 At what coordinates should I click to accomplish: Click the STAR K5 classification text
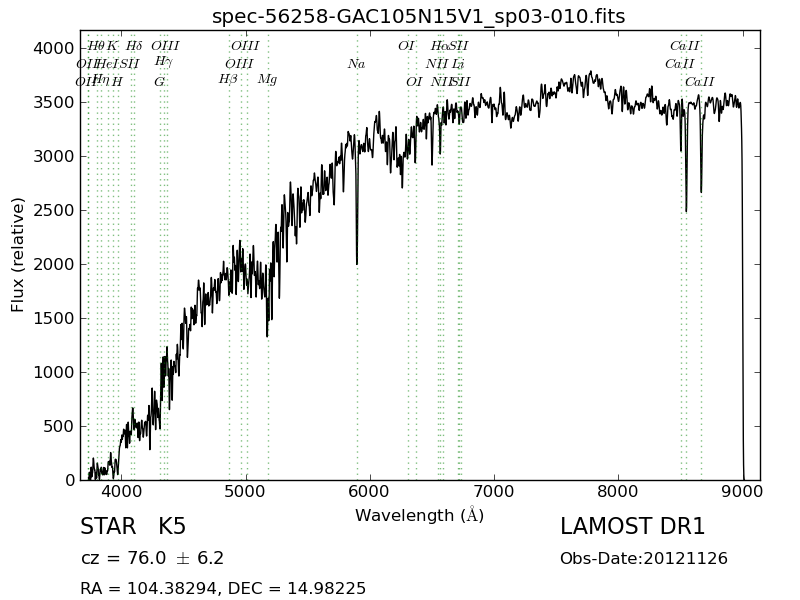pos(133,527)
